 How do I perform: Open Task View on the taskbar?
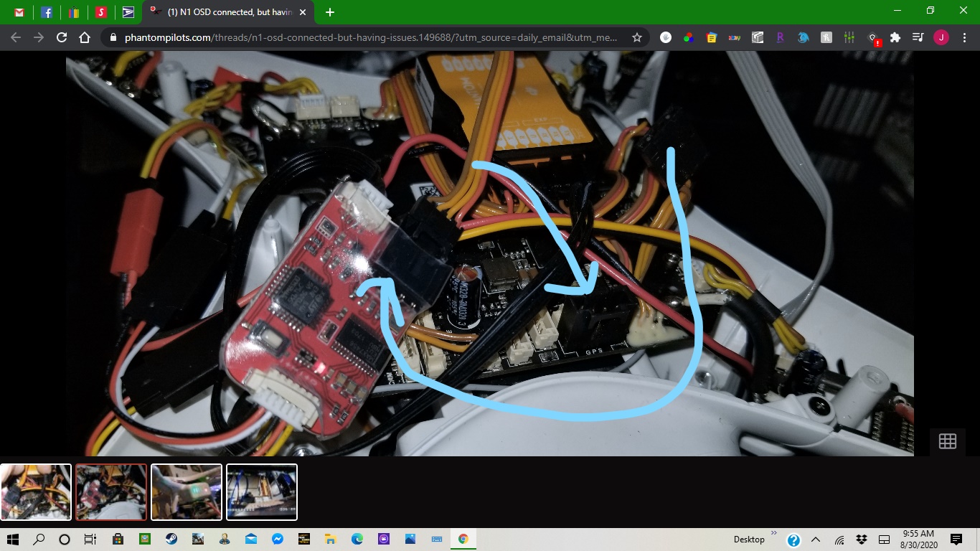(x=90, y=539)
